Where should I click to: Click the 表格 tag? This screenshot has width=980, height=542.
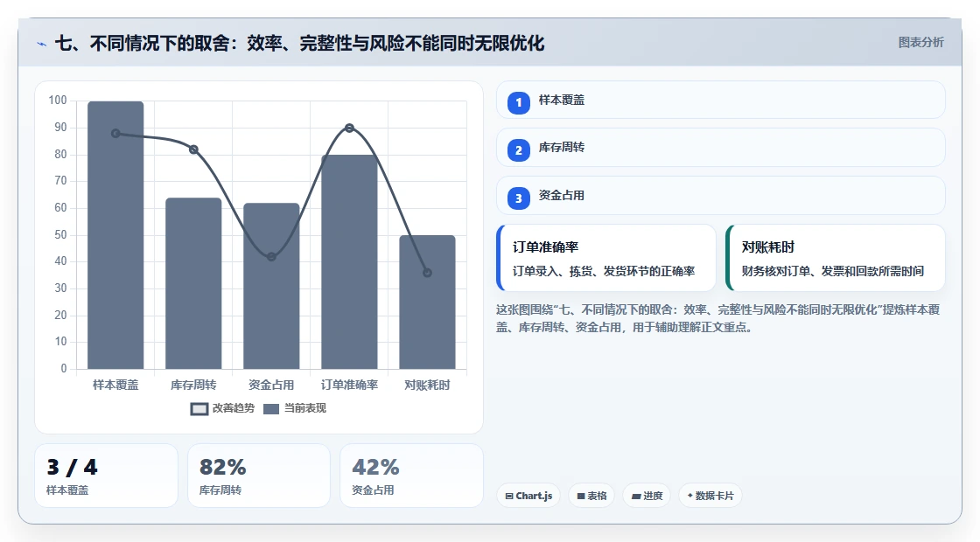point(591,496)
